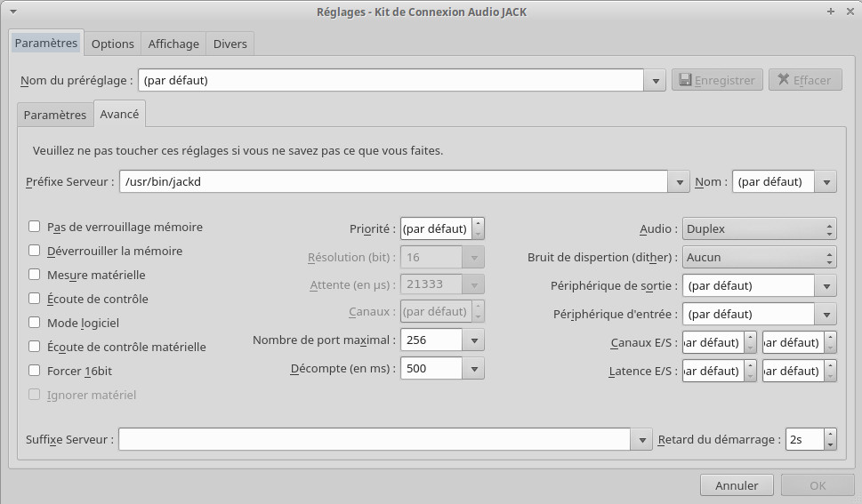Toggle the Mode logiciel checkbox
The width and height of the screenshot is (862, 504).
click(x=34, y=323)
